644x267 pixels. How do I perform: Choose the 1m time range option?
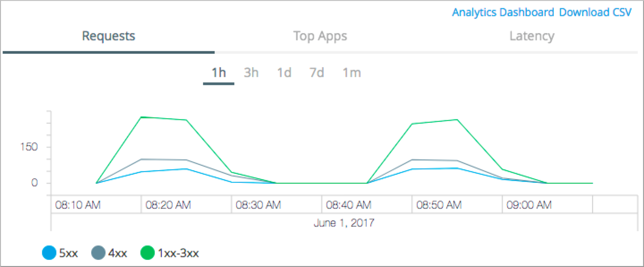(x=352, y=73)
